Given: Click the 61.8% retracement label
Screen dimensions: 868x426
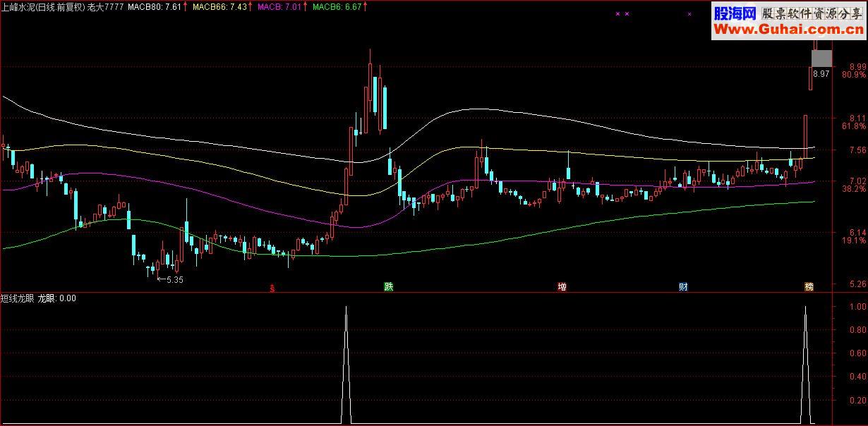Looking at the screenshot, I should 854,126.
